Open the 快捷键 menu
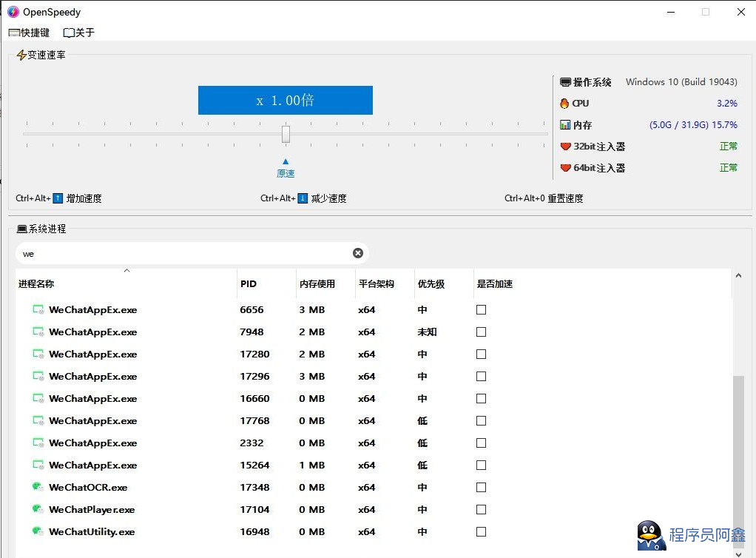 pyautogui.click(x=29, y=33)
